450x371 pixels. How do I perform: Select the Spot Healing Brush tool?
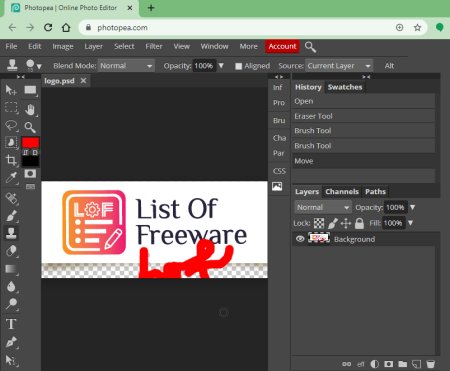click(x=12, y=199)
